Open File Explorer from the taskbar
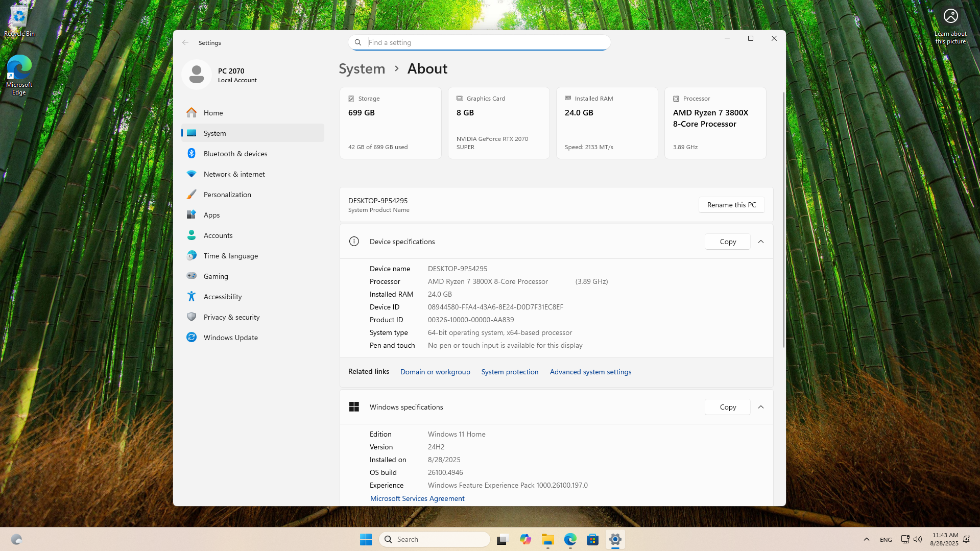The width and height of the screenshot is (980, 551). pyautogui.click(x=548, y=539)
